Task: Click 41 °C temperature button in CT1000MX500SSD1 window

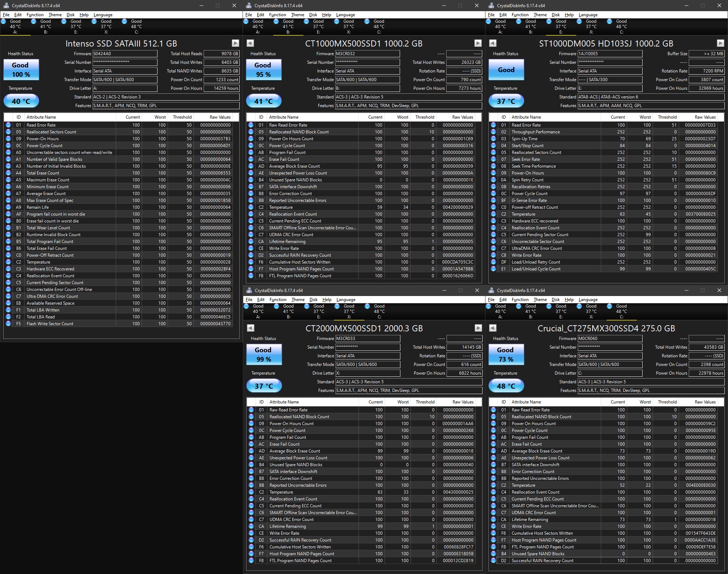Action: pyautogui.click(x=263, y=101)
